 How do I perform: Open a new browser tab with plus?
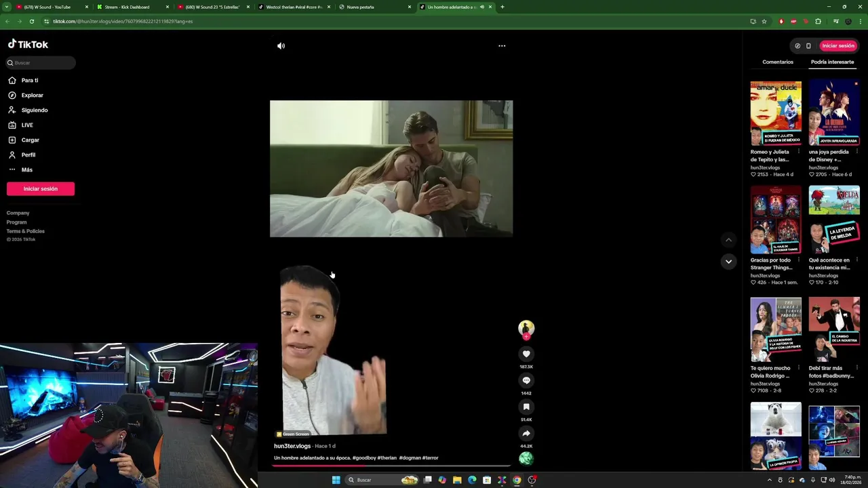[502, 7]
